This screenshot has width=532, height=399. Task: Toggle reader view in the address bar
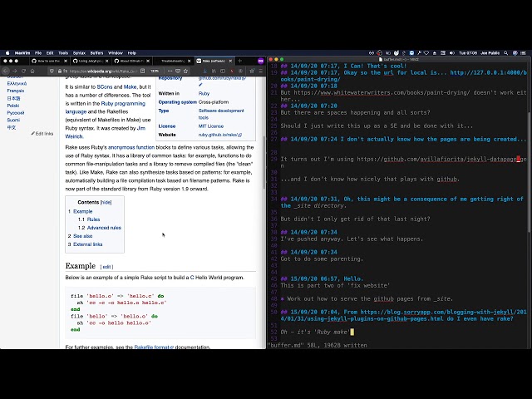143,71
